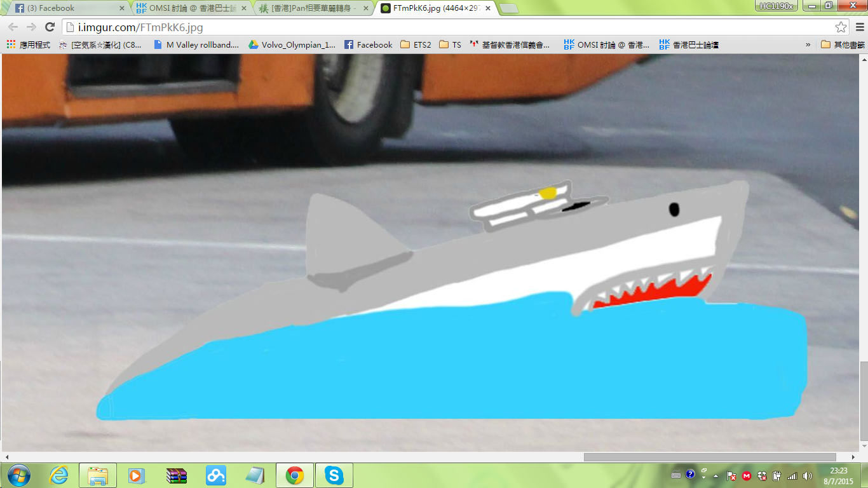Open the M Valley rollband bookmark
The height and width of the screenshot is (488, 868).
click(196, 45)
